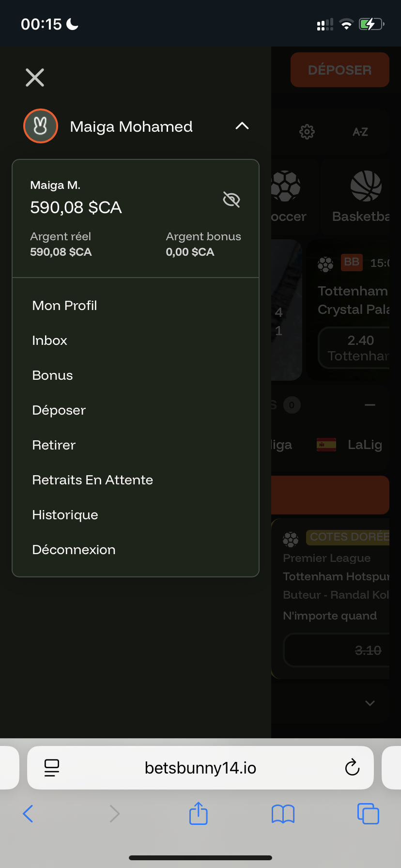Open Safari page settings icon

[x=52, y=768]
